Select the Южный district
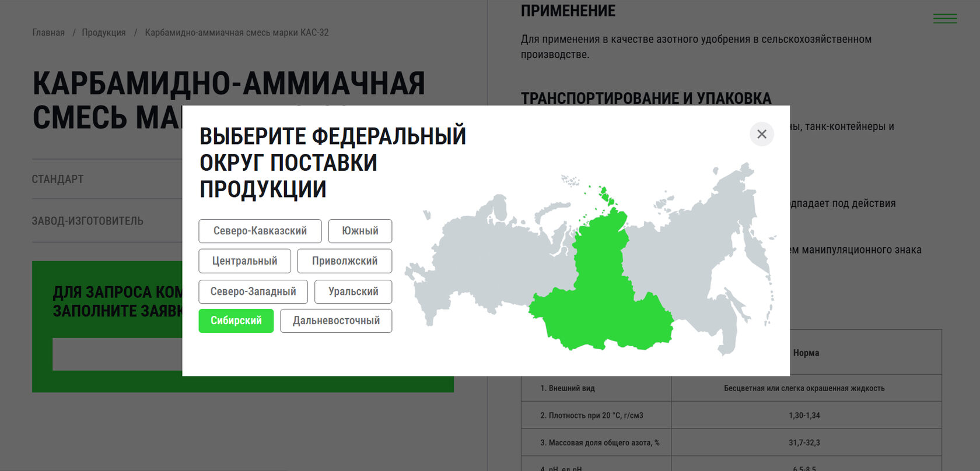 pyautogui.click(x=360, y=231)
